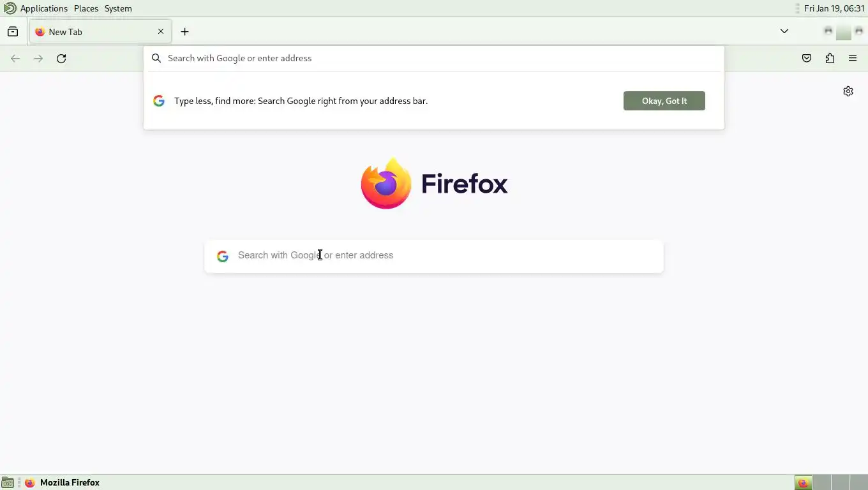Focus the address bar at the top
868x490 pixels.
tap(434, 58)
